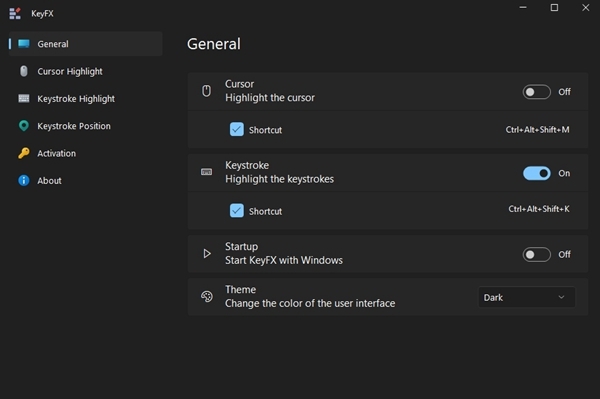Image resolution: width=600 pixels, height=399 pixels.
Task: Click the Ctrl+Alt+Shift+K shortcut text
Action: click(x=539, y=209)
